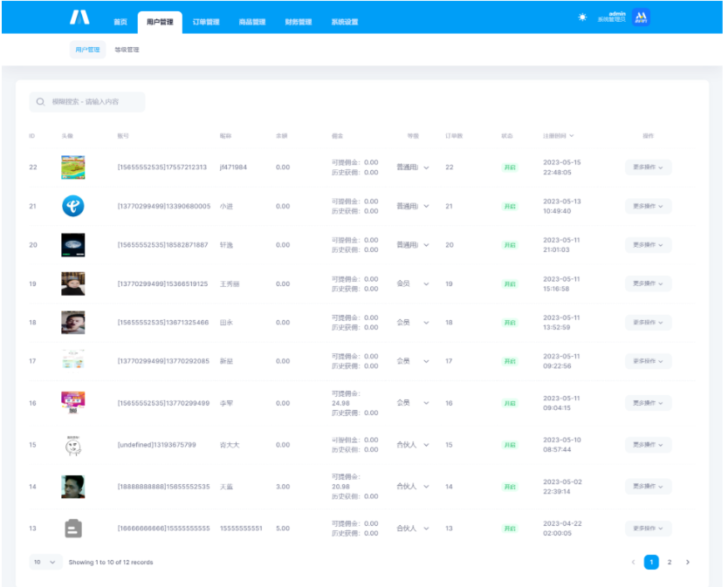Click the gray avatar icon of user 13
The image size is (728, 587).
(x=73, y=529)
